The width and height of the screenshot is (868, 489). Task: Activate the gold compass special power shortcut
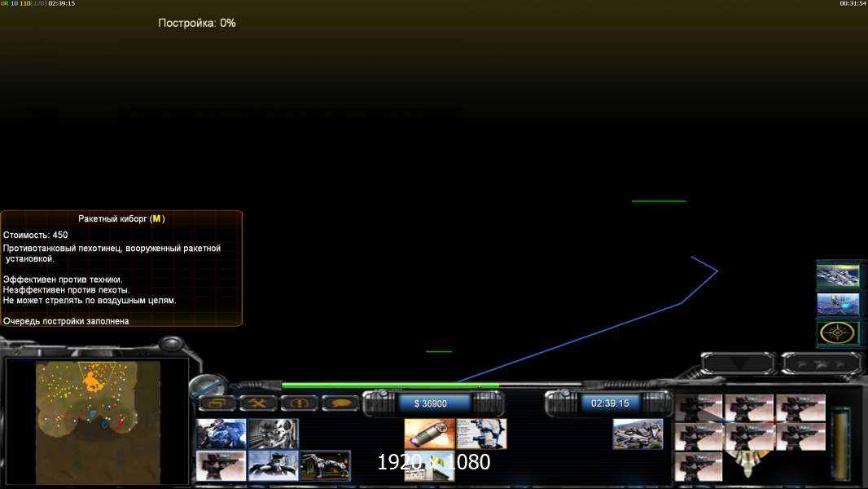[838, 333]
